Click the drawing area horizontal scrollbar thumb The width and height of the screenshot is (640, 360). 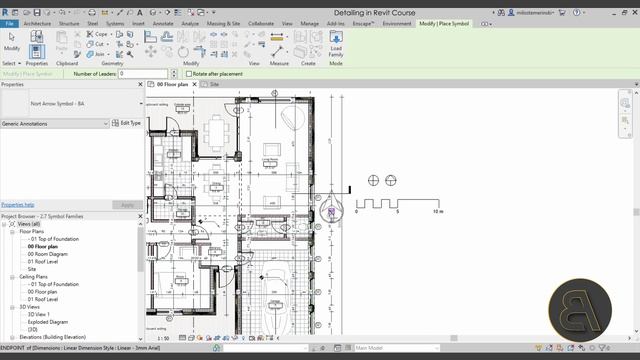(453, 338)
